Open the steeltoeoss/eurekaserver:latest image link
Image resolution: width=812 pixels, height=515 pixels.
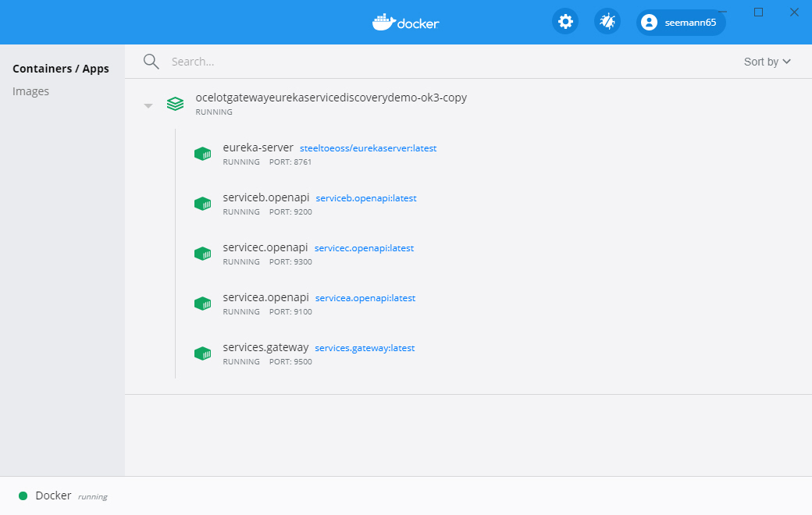[x=369, y=148]
